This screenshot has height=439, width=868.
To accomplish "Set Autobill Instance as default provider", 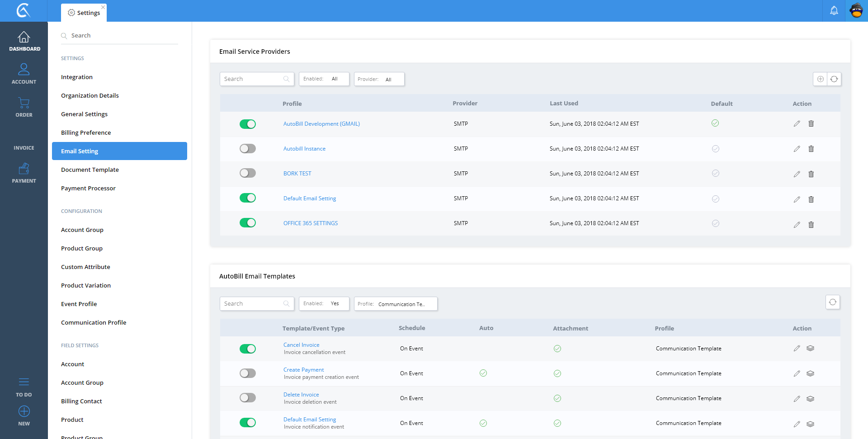I will (715, 149).
